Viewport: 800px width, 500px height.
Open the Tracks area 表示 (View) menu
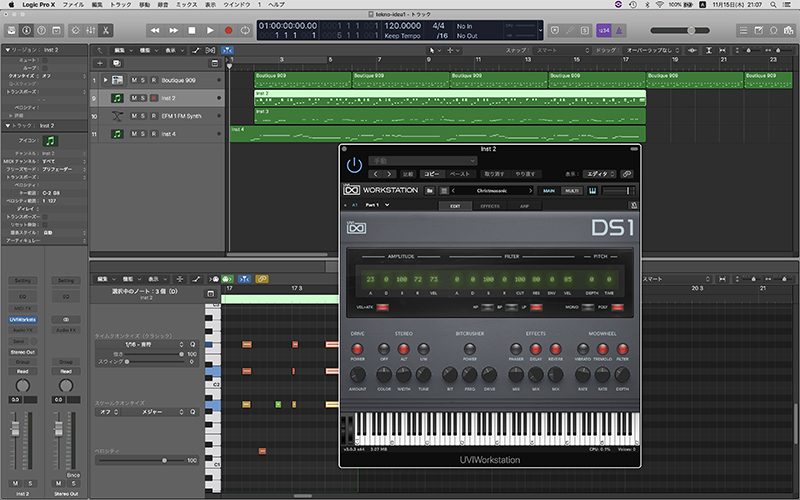click(174, 51)
